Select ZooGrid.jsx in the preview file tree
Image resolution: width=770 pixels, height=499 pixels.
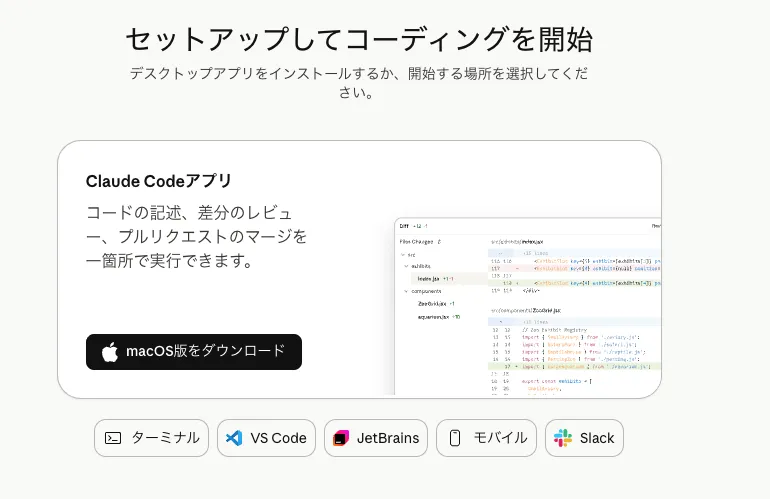coord(432,304)
